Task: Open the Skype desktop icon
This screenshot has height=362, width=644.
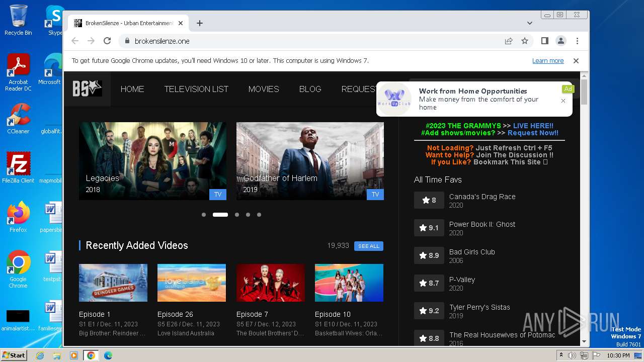Action: click(x=55, y=20)
